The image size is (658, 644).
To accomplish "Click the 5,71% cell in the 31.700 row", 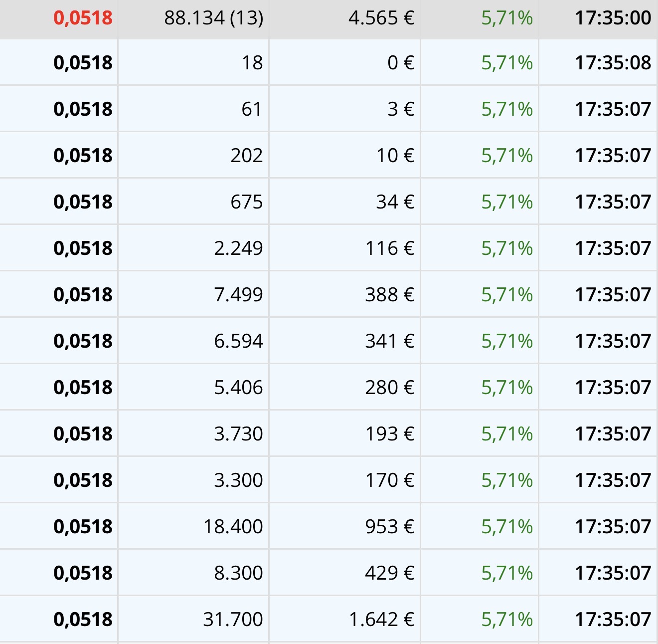I will tap(507, 620).
